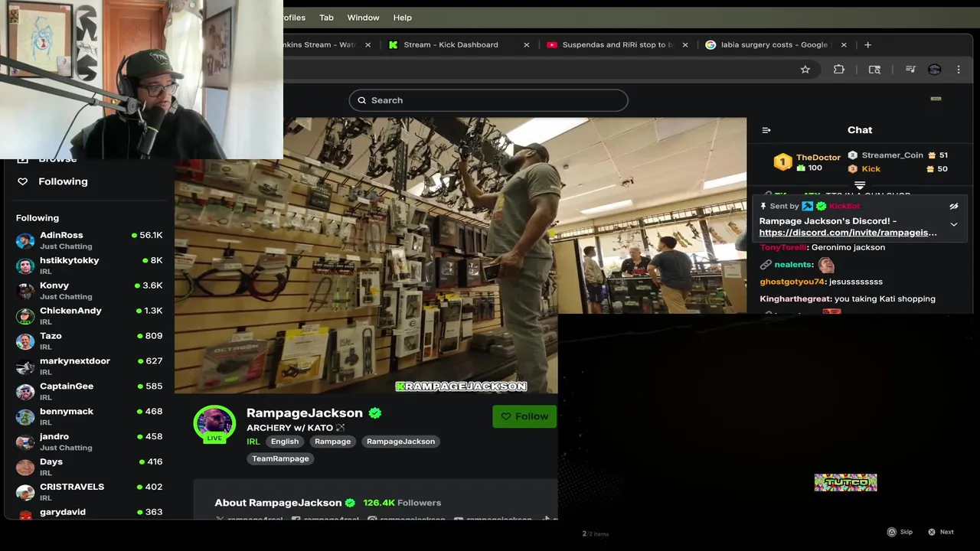
Task: Click the magnifier icon in Search box
Action: [x=362, y=100]
